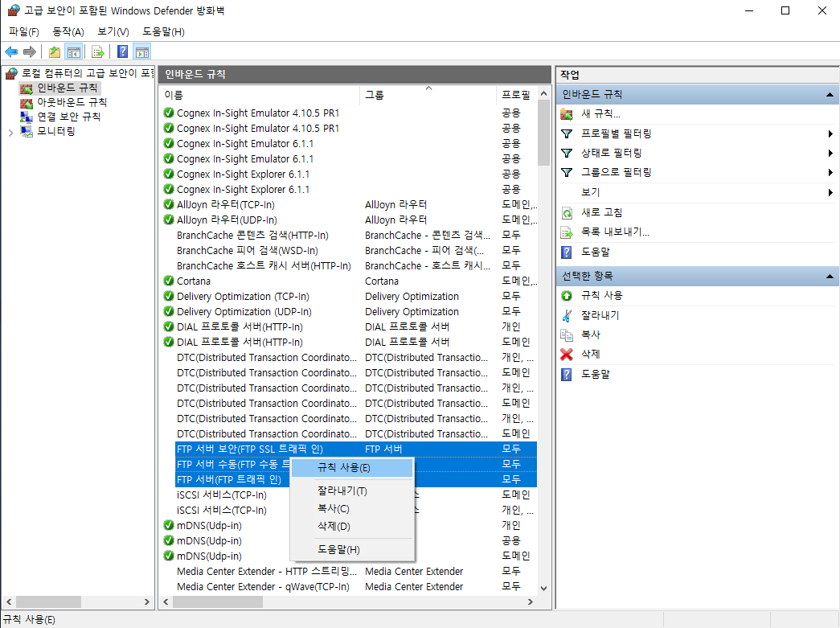Click the 모니터링 tree icon
This screenshot has width=840, height=628.
click(x=27, y=131)
